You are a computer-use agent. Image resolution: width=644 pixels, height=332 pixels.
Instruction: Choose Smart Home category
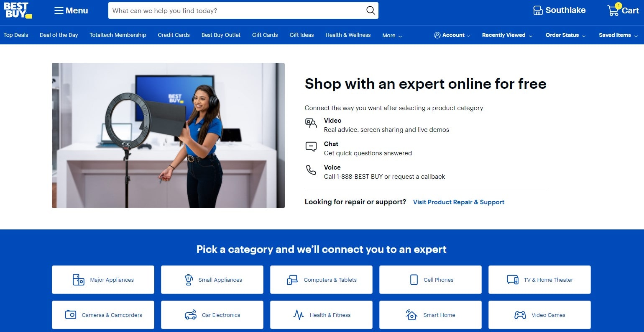(430, 315)
